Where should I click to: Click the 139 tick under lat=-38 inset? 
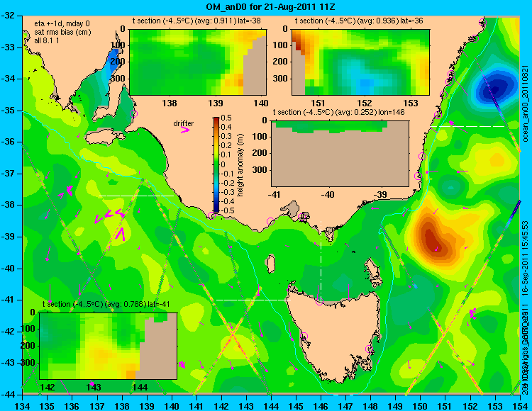[216, 103]
